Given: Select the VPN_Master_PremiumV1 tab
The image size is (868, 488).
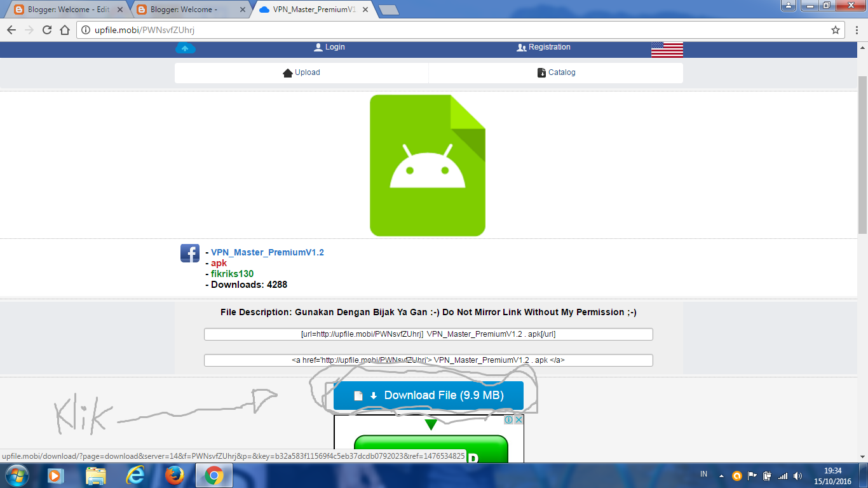Looking at the screenshot, I should [313, 10].
